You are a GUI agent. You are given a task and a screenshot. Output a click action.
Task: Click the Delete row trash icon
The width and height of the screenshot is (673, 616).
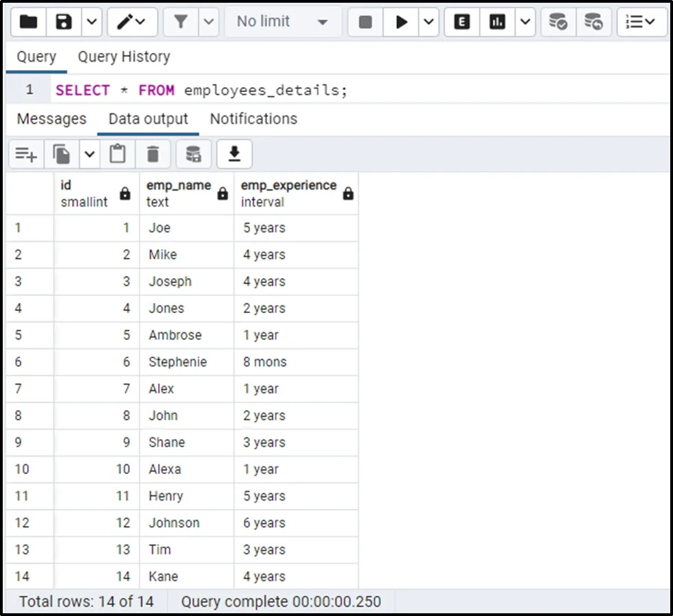pos(153,155)
